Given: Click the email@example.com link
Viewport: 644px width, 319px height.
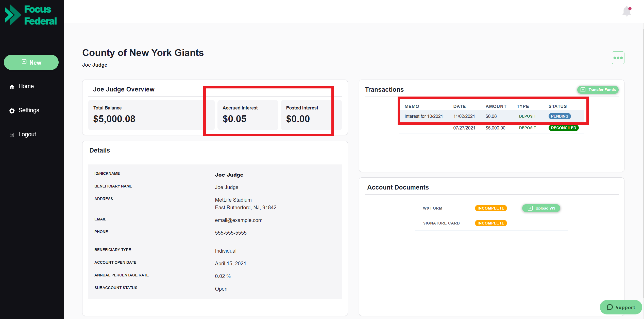Looking at the screenshot, I should point(239,220).
